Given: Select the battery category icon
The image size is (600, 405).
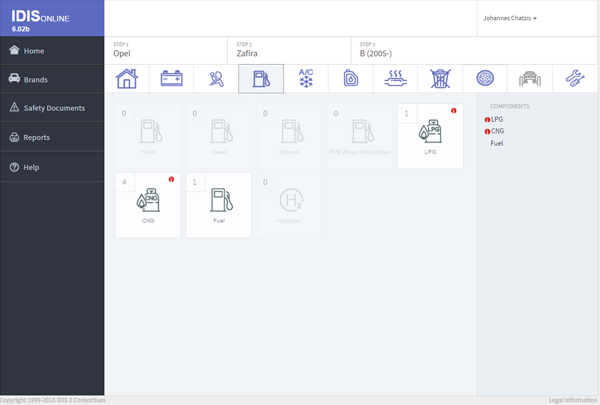Looking at the screenshot, I should (171, 78).
